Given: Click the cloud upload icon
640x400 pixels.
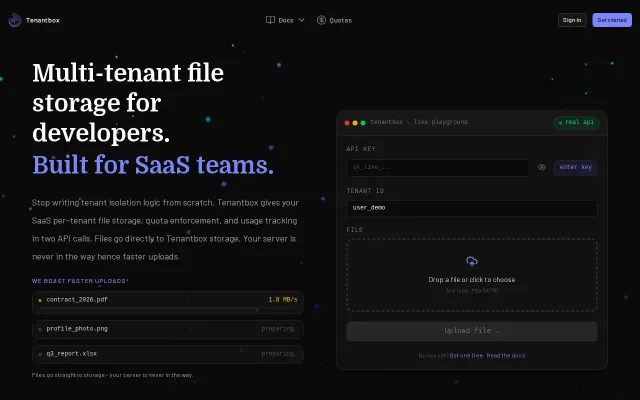Looking at the screenshot, I should click(472, 261).
